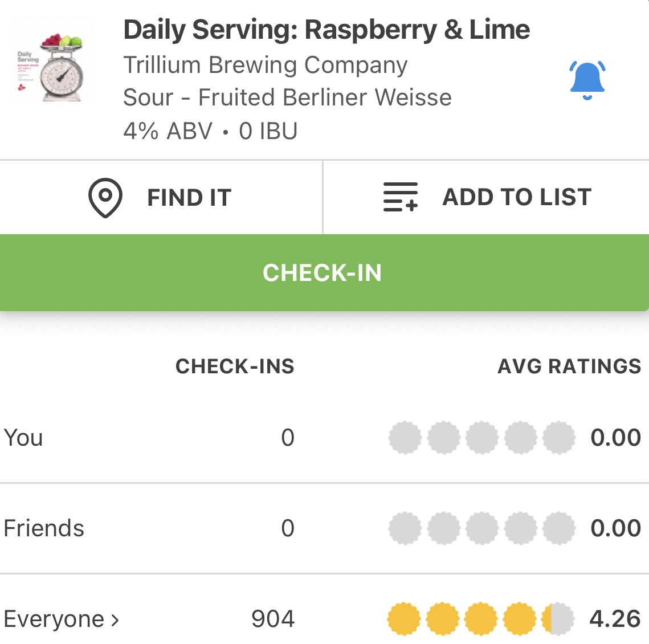
Task: Tap the 904 check-ins count
Action: [273, 619]
